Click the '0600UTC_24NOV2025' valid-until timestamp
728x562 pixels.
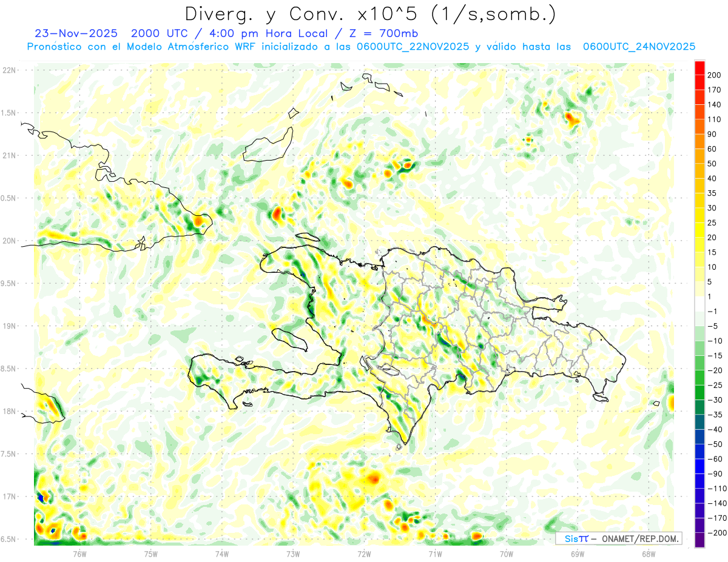tap(639, 47)
